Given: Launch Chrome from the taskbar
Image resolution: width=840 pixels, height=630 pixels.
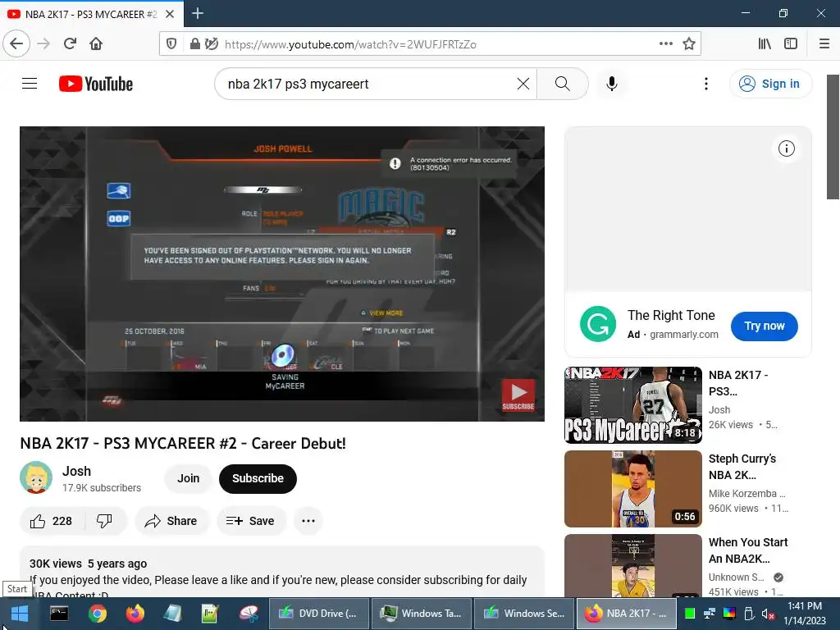Looking at the screenshot, I should coord(97,614).
